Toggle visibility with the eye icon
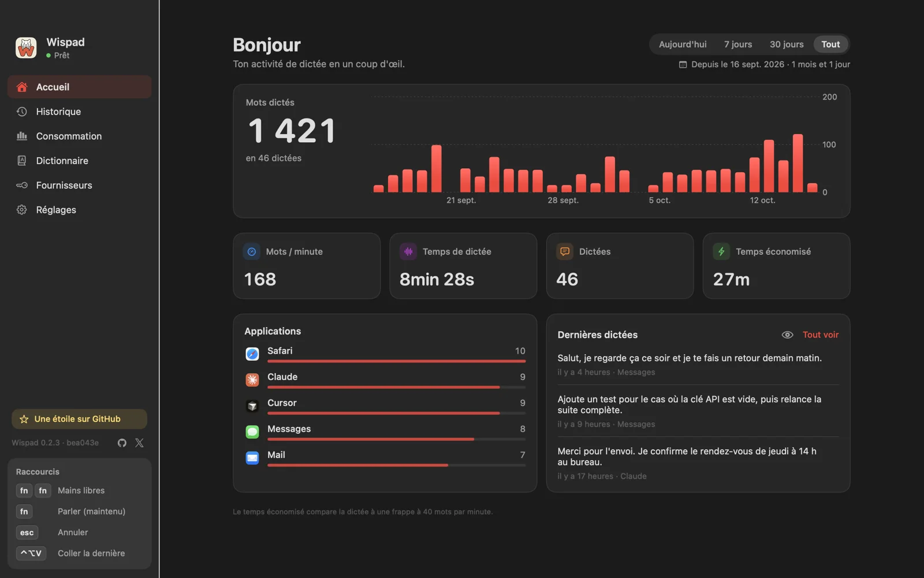The height and width of the screenshot is (578, 924). point(787,335)
